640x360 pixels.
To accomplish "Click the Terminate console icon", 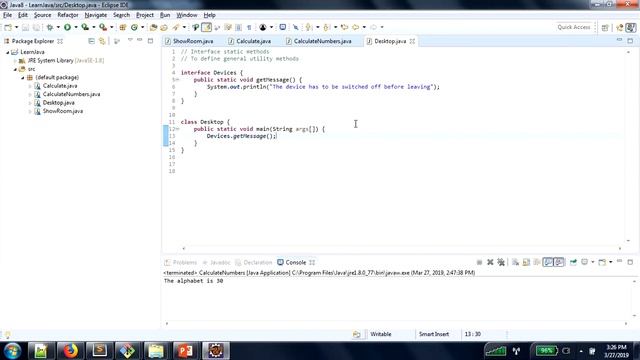I will tap(480, 262).
